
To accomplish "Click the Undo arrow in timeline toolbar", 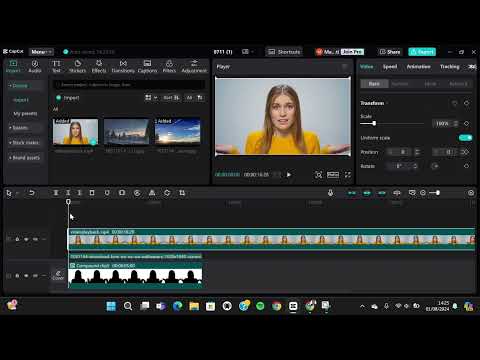I will tap(32, 193).
